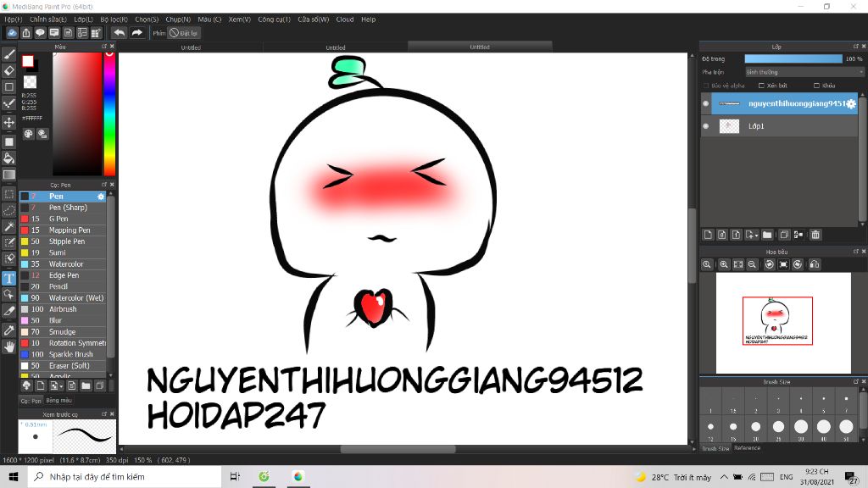
Task: Select the Magic Wand tool
Action: pos(8,226)
